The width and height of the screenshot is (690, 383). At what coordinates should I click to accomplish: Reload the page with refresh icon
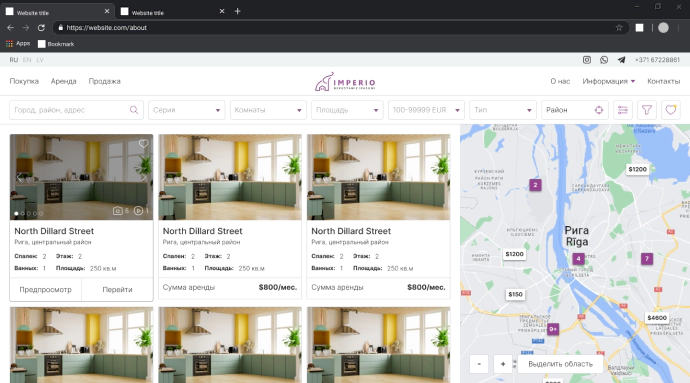click(41, 27)
